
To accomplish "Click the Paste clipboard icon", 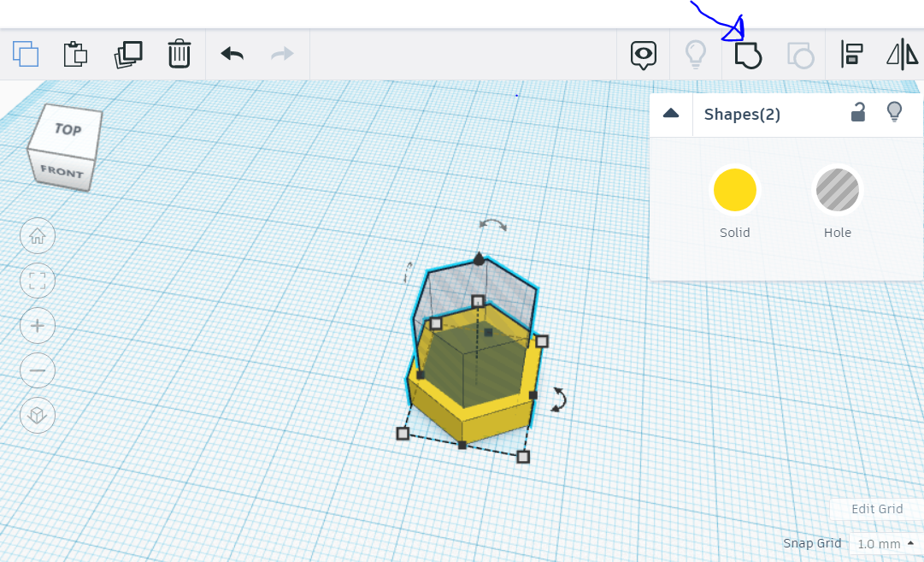I will [75, 54].
